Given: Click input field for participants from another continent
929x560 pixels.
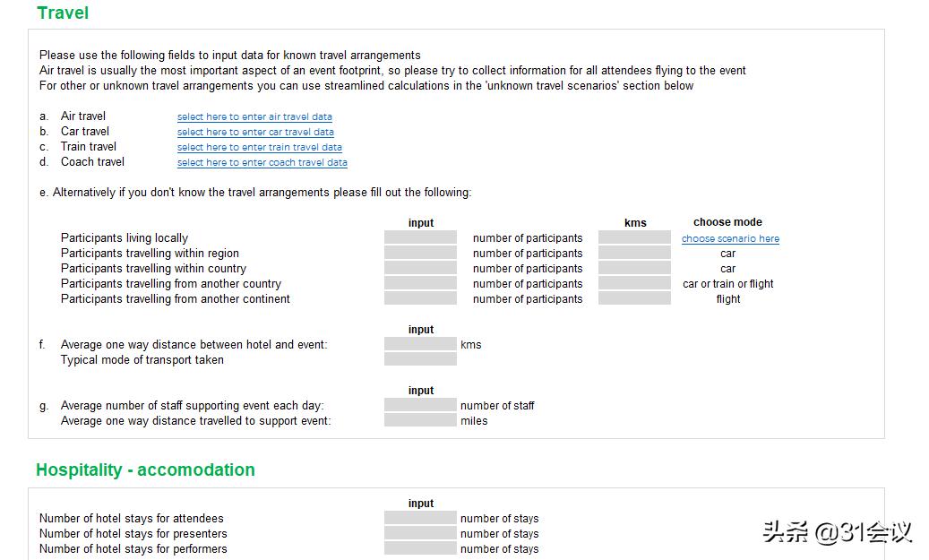Looking at the screenshot, I should click(x=420, y=298).
